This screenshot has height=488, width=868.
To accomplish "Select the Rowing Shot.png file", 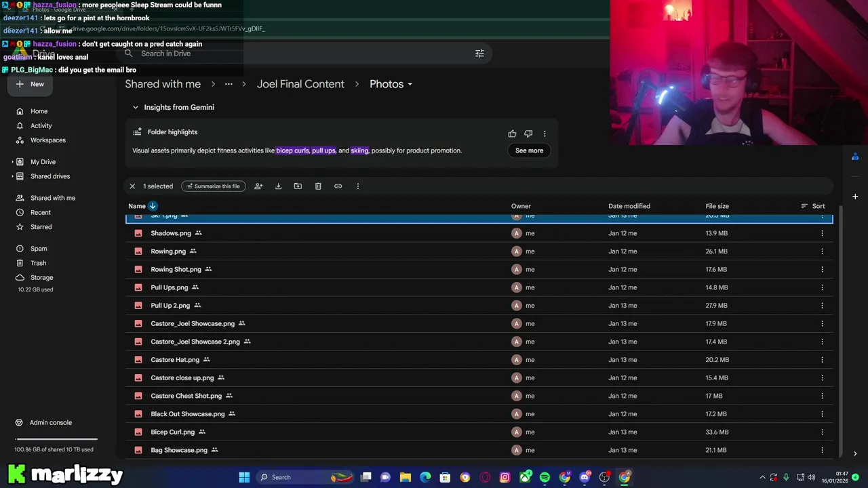I will click(x=479, y=269).
